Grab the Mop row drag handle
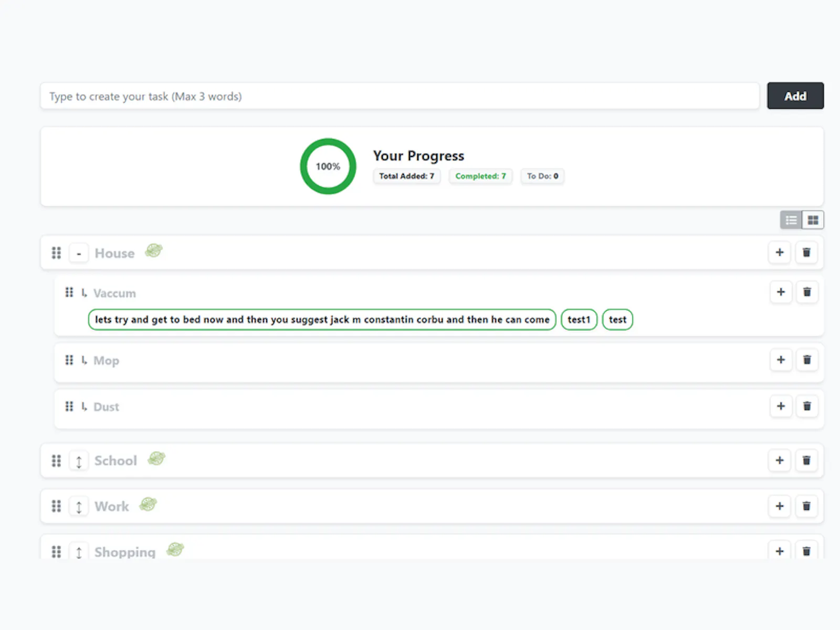This screenshot has width=840, height=630. pos(69,360)
